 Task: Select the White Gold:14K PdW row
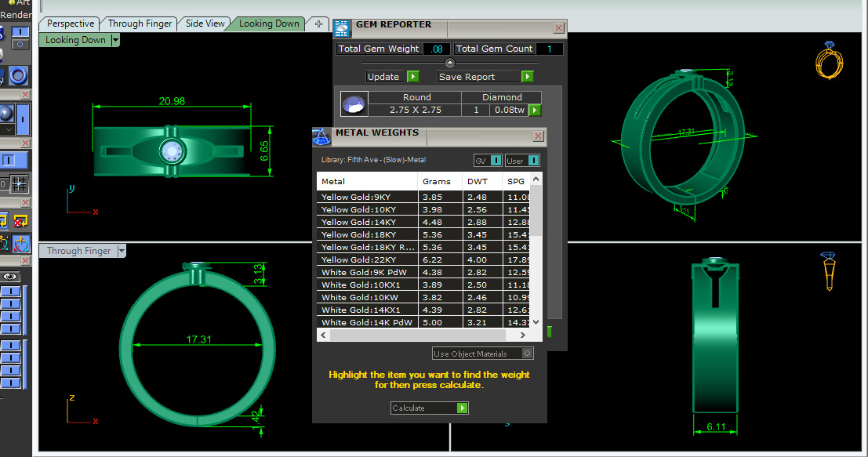(423, 322)
